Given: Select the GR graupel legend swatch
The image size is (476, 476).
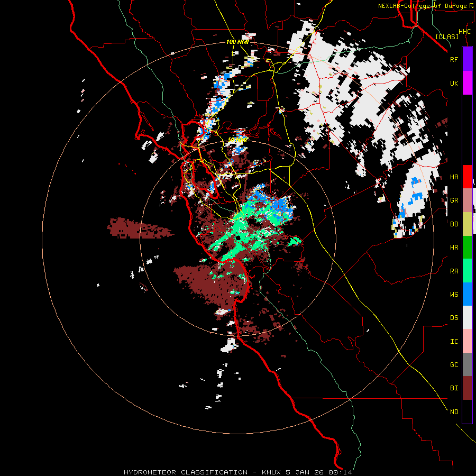Looking at the screenshot, I should click(467, 200).
